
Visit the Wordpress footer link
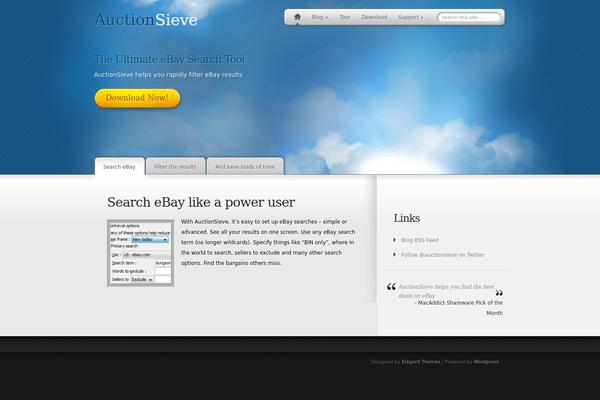[x=486, y=362]
